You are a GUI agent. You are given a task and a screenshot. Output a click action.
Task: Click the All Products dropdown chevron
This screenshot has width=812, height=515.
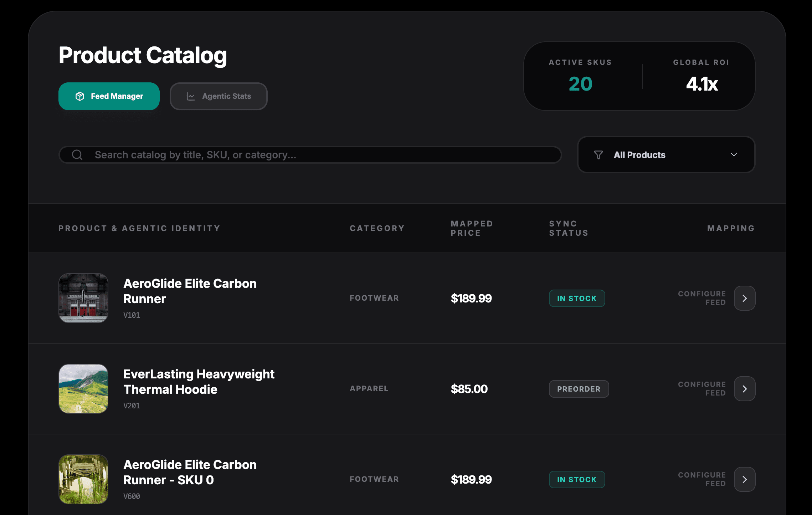pos(734,155)
